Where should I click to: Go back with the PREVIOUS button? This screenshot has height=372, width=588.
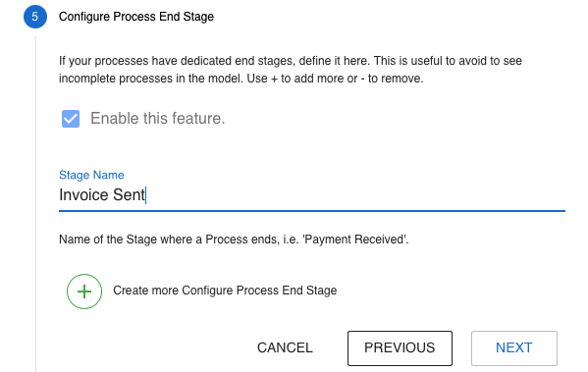click(400, 348)
